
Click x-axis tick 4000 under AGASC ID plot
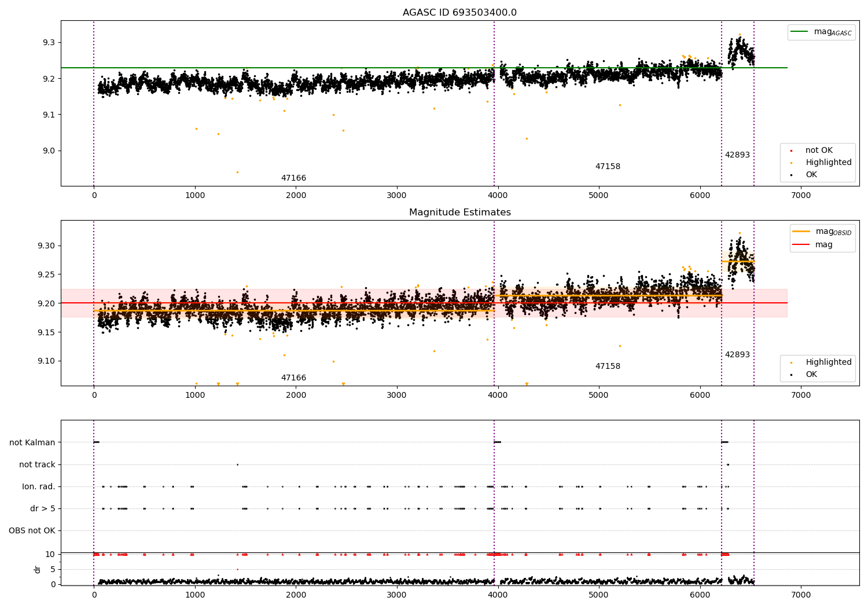coord(498,195)
